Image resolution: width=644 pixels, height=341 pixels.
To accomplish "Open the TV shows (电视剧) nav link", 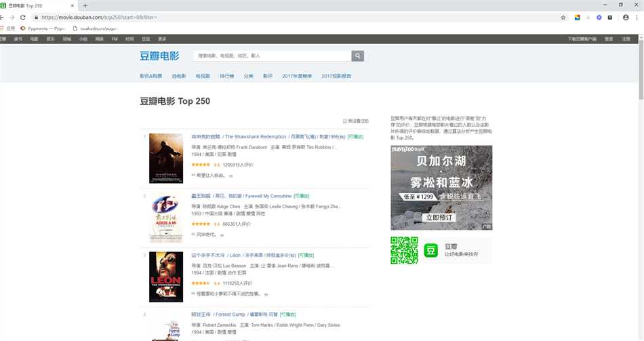I will (x=203, y=76).
